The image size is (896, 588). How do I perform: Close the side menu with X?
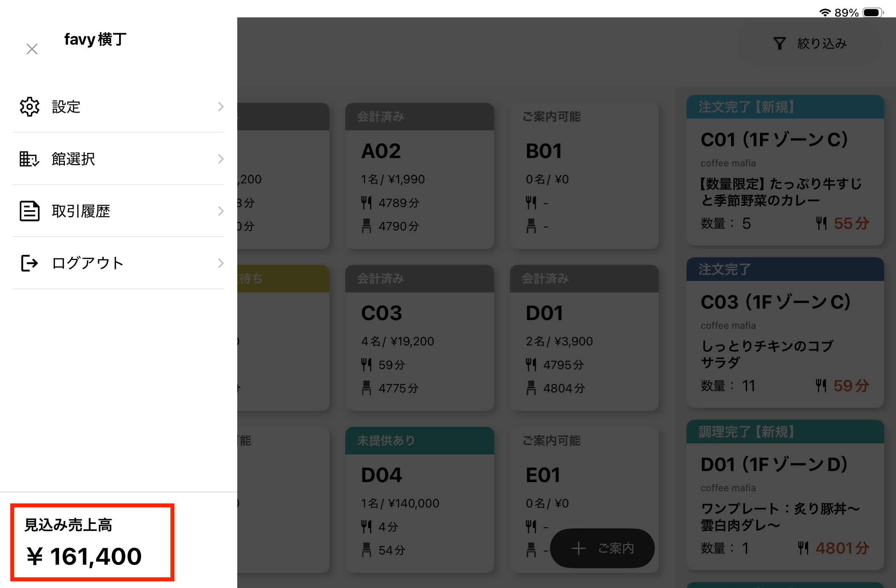32,49
